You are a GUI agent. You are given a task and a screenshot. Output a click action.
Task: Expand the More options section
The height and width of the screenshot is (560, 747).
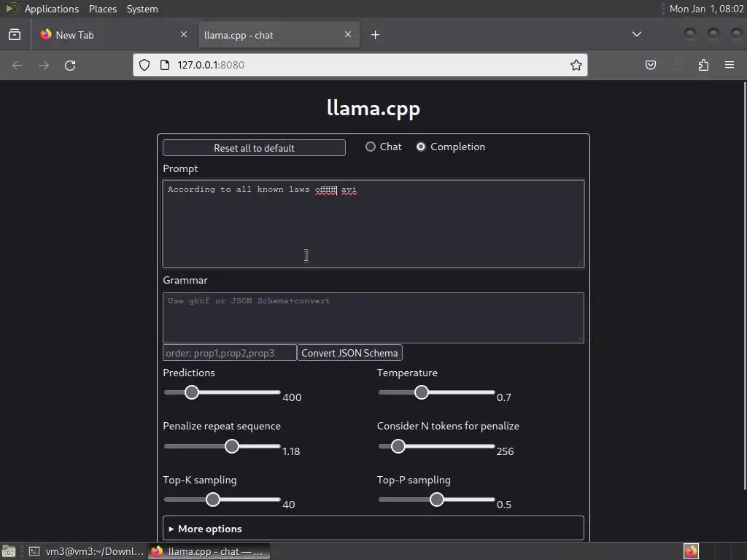pyautogui.click(x=373, y=529)
